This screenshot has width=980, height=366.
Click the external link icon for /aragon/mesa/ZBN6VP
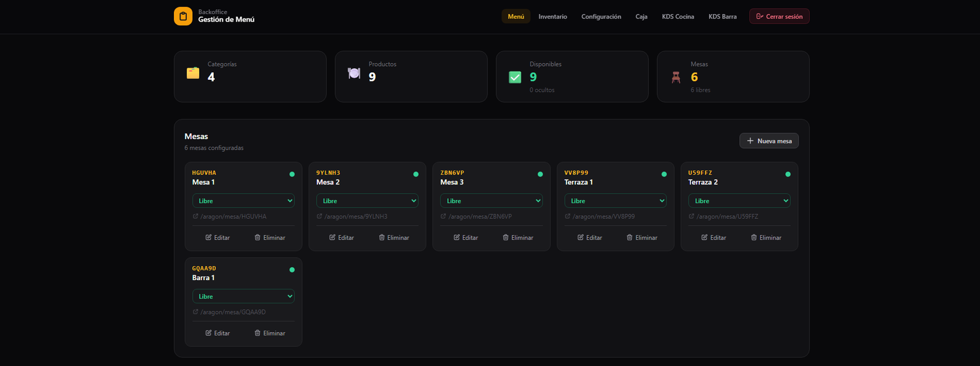[x=443, y=216]
